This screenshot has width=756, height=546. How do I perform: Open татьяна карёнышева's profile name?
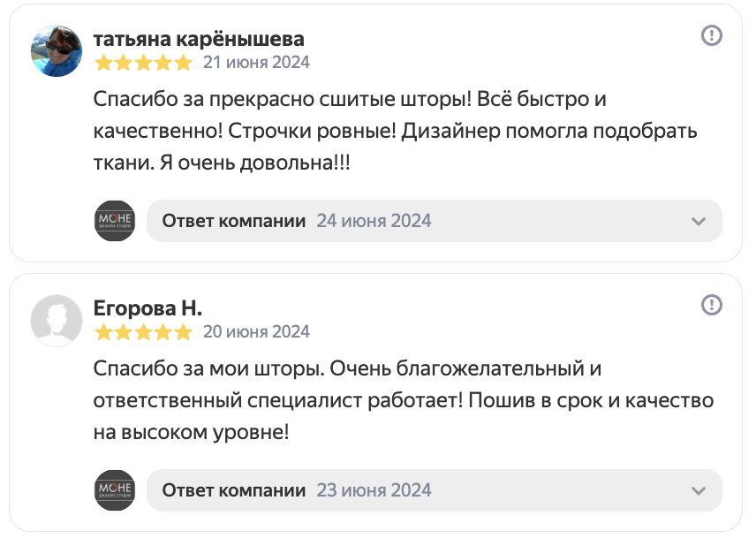199,39
